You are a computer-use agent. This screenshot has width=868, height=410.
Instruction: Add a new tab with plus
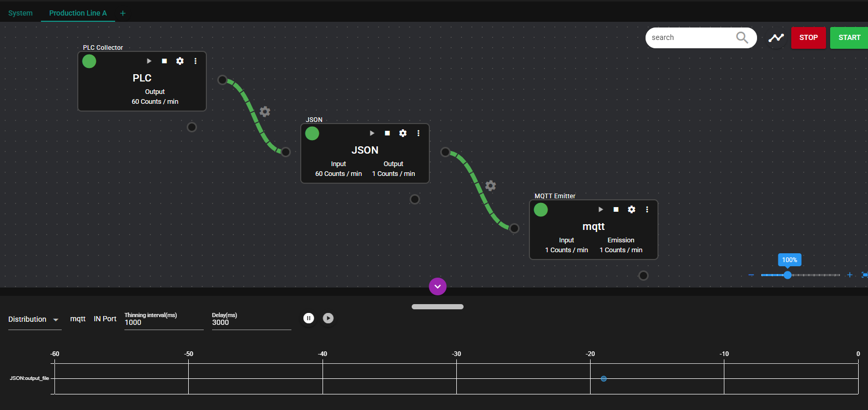pos(123,13)
